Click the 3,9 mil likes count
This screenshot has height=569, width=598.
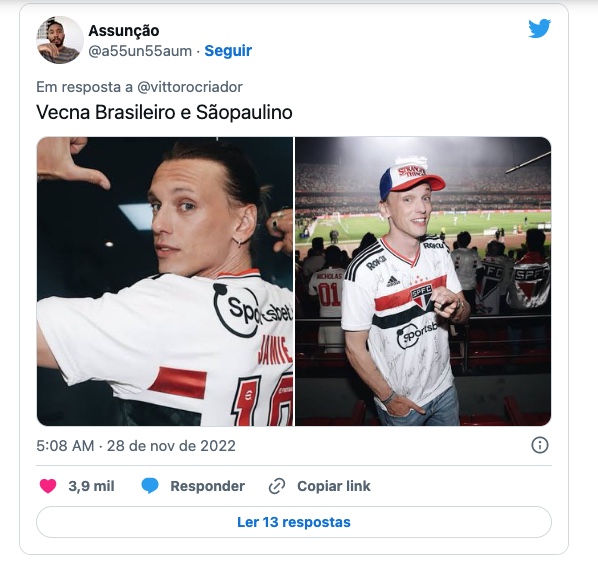point(92,486)
